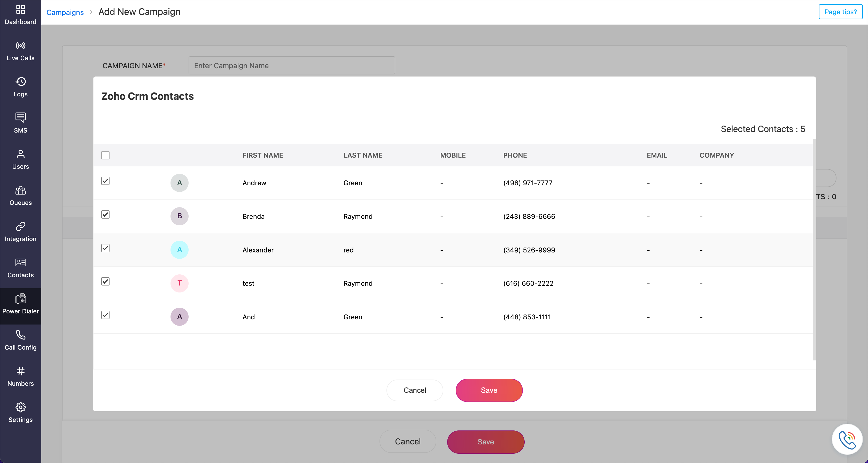Open the Call Config section

[21, 340]
